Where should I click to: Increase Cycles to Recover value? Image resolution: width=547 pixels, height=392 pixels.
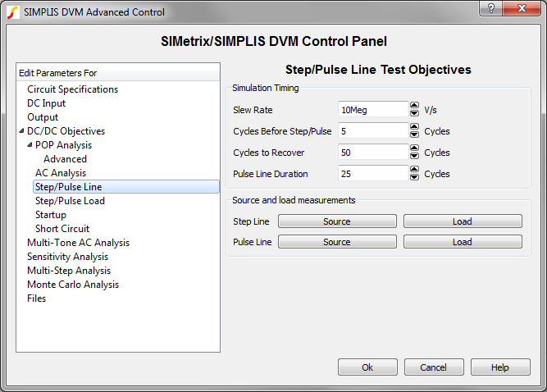414,148
